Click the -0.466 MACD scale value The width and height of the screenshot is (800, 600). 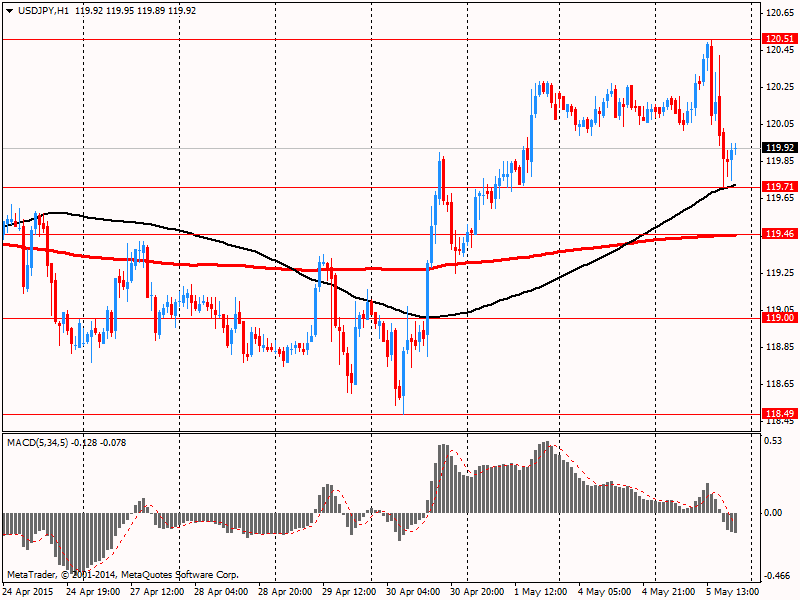point(776,576)
